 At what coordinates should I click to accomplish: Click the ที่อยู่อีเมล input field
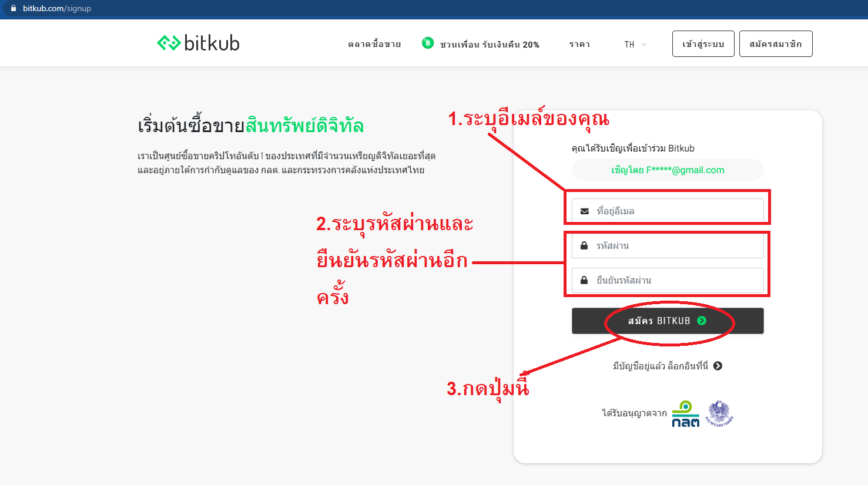tap(668, 211)
